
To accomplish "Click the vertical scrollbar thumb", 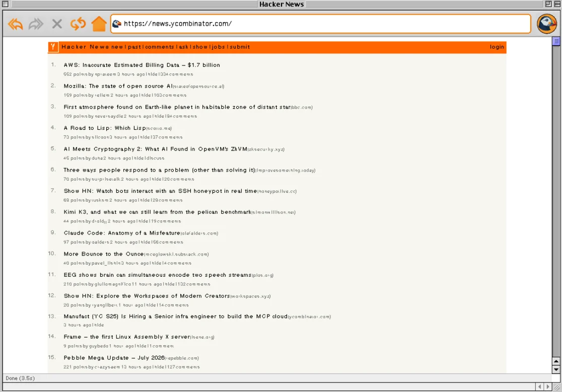I will point(556,41).
